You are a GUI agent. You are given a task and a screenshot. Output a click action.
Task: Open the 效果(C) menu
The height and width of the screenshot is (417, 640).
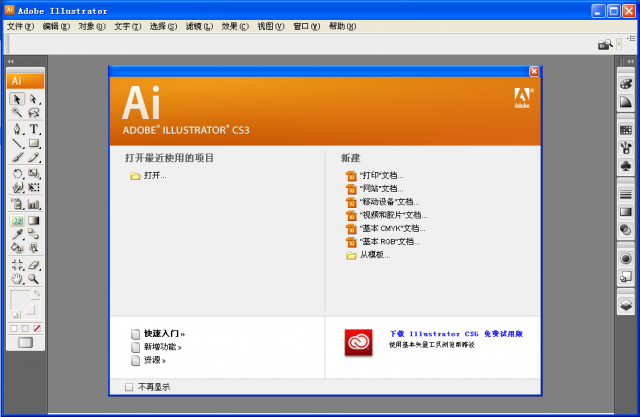(235, 27)
